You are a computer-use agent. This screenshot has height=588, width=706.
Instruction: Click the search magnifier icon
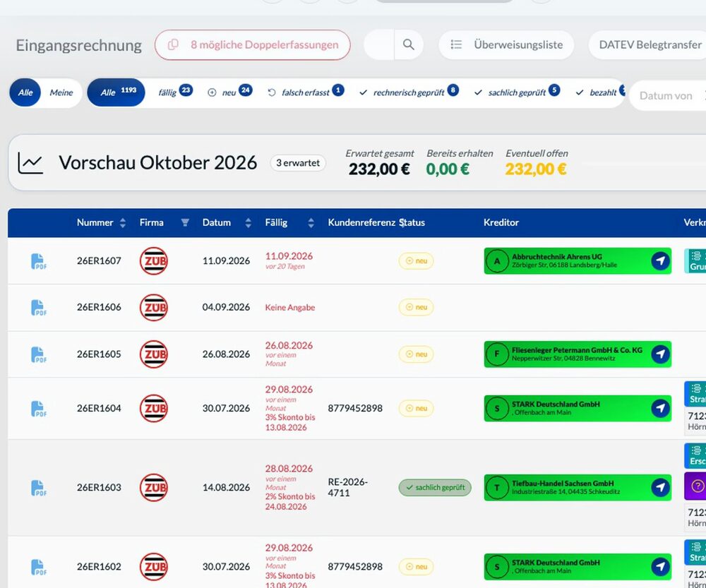point(408,44)
